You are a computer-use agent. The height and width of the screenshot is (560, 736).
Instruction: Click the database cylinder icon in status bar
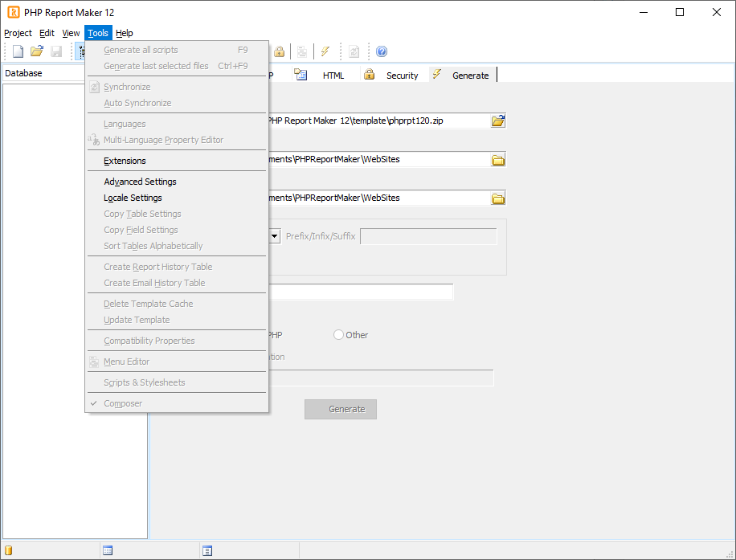click(9, 550)
